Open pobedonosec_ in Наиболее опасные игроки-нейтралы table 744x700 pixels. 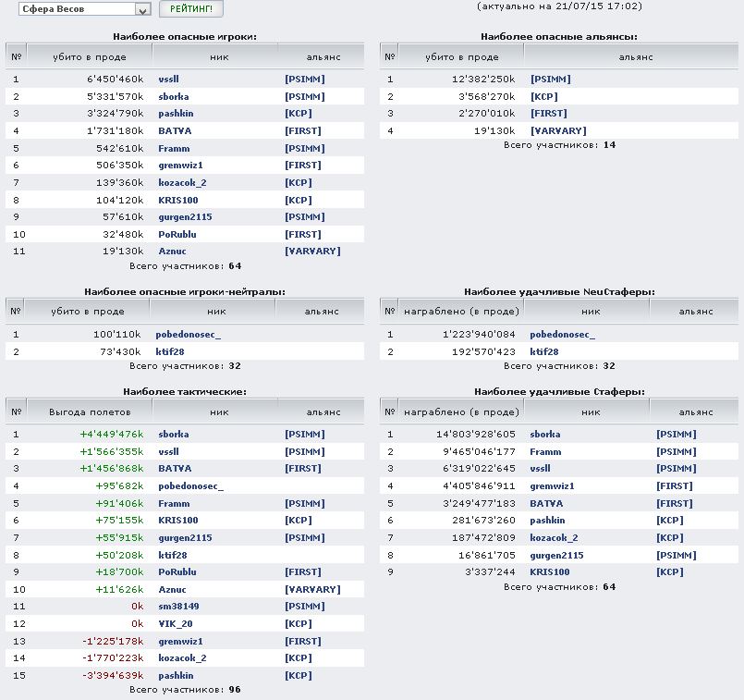(189, 335)
